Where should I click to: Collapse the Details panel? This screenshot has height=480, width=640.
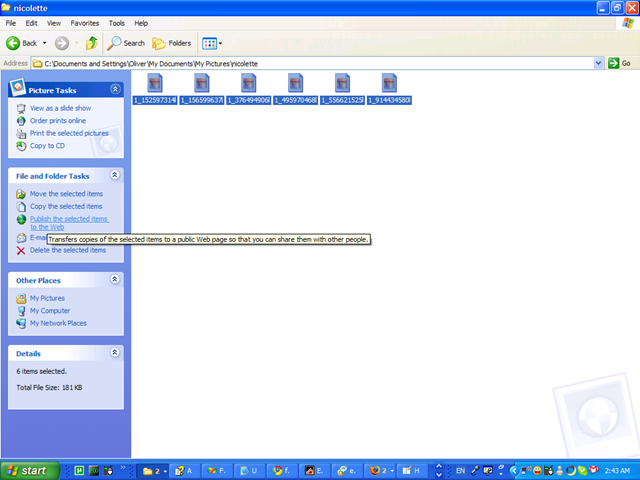pos(115,353)
